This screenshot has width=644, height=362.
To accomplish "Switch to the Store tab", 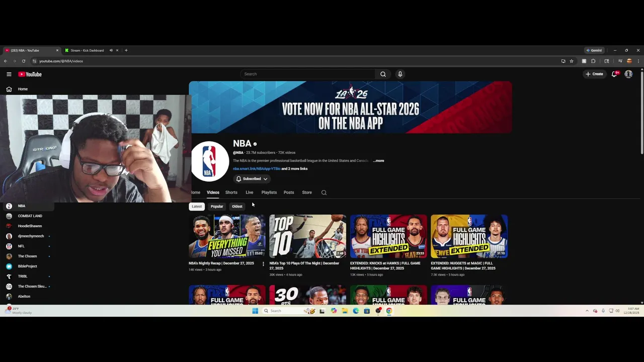I will click(x=307, y=193).
